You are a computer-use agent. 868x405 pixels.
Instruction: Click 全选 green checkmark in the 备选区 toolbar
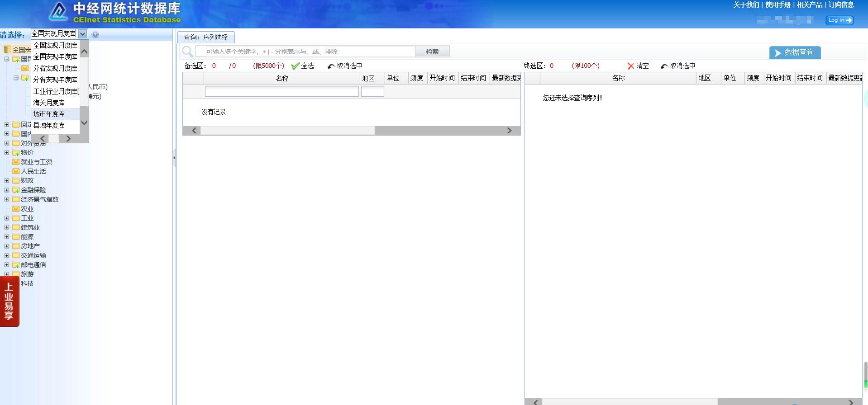303,66
